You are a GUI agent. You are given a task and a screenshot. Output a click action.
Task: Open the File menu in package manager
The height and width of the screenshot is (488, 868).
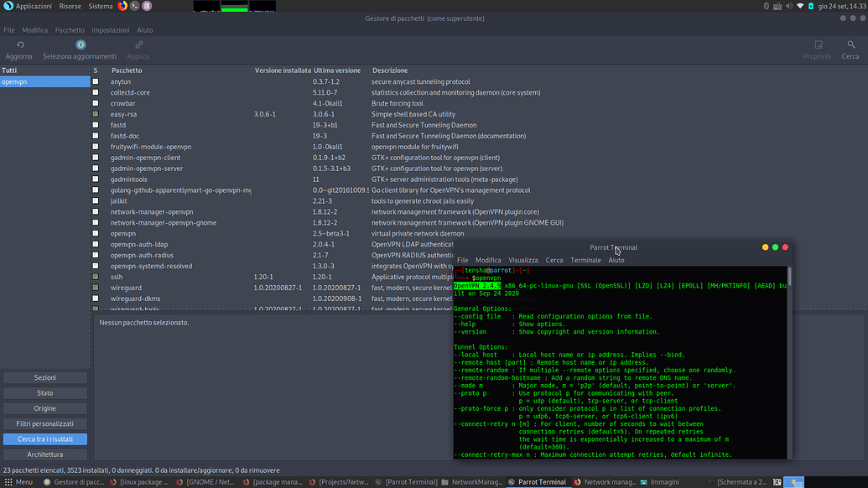click(9, 30)
